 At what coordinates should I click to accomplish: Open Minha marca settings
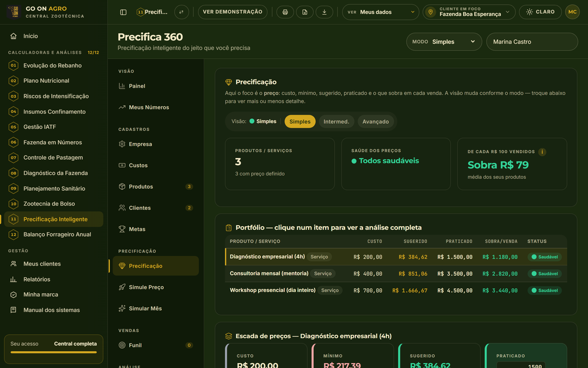click(53, 295)
